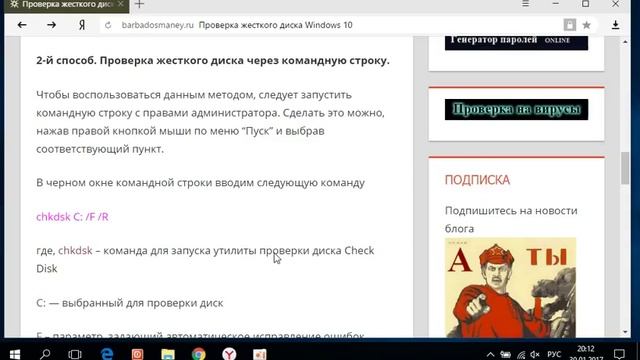The width and height of the screenshot is (640, 360).
Task: Click the line C: — выбранный для проверки диск
Action: (130, 303)
